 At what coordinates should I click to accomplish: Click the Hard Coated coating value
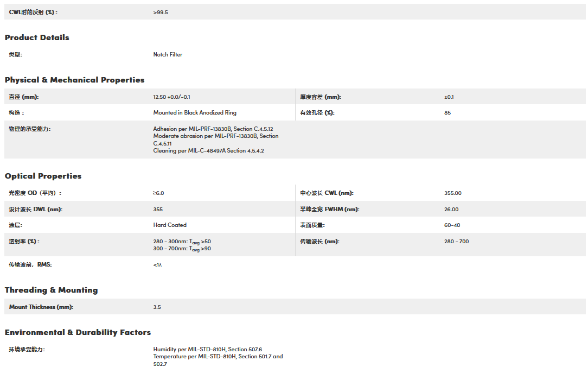(170, 225)
